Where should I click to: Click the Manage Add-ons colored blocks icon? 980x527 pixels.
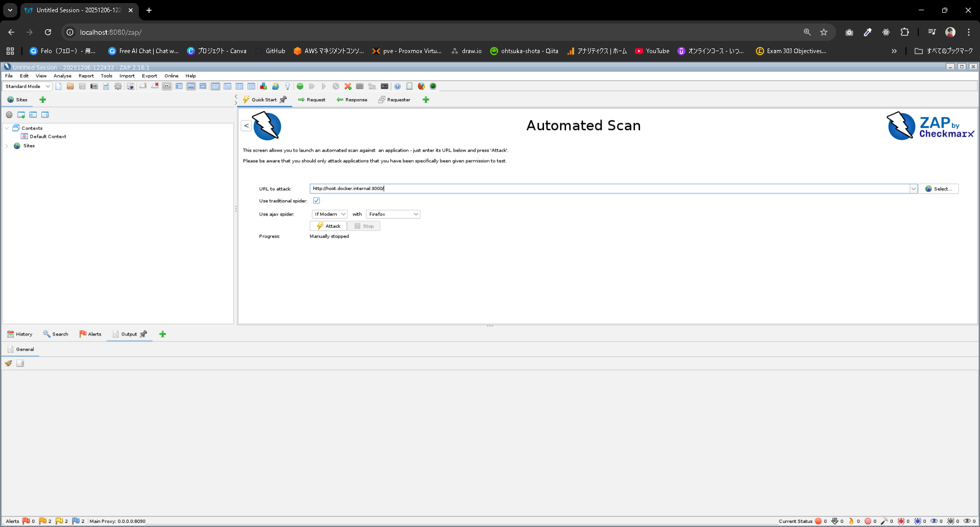coord(263,86)
